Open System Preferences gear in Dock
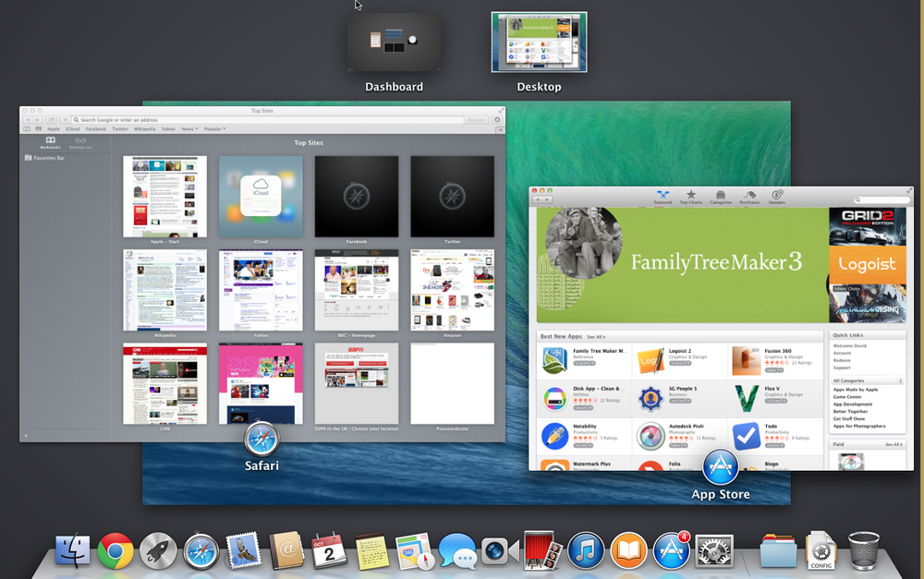The height and width of the screenshot is (579, 924). [x=714, y=550]
